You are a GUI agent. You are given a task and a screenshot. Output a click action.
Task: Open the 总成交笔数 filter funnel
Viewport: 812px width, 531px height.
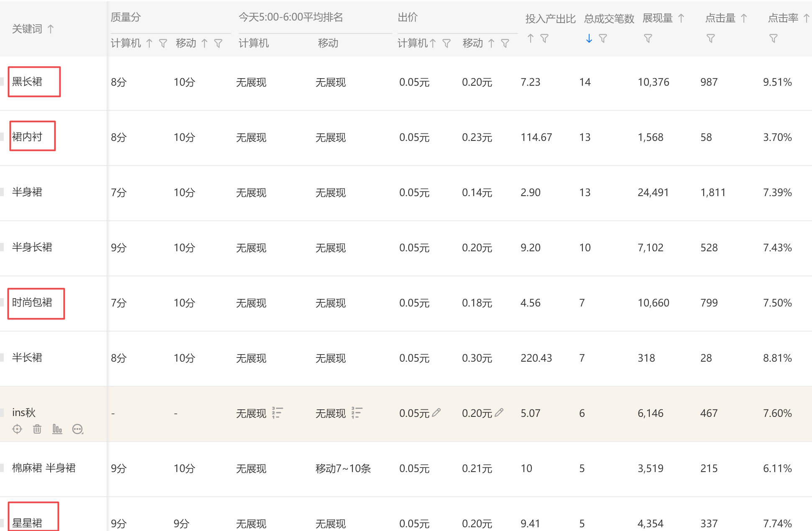pyautogui.click(x=603, y=38)
